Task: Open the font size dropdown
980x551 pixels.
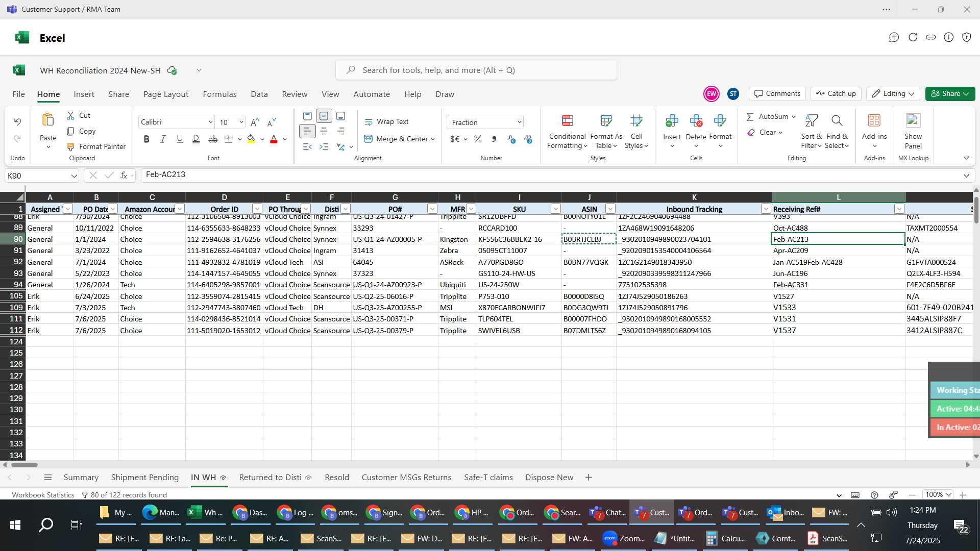Action: pyautogui.click(x=241, y=122)
